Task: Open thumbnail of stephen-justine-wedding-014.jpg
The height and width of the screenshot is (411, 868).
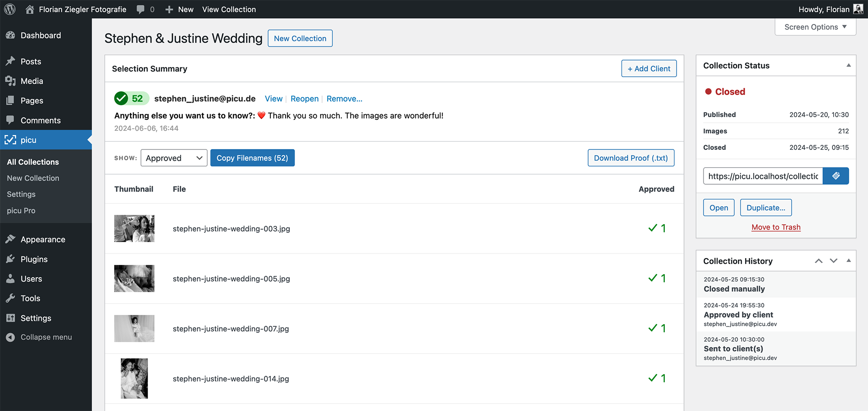Action: pyautogui.click(x=134, y=378)
